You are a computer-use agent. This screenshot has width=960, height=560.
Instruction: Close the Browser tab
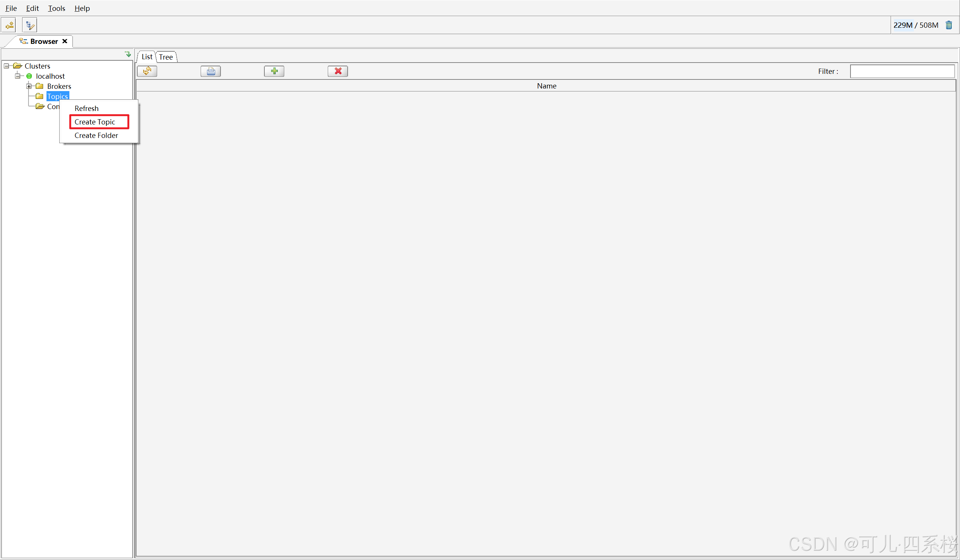(65, 41)
